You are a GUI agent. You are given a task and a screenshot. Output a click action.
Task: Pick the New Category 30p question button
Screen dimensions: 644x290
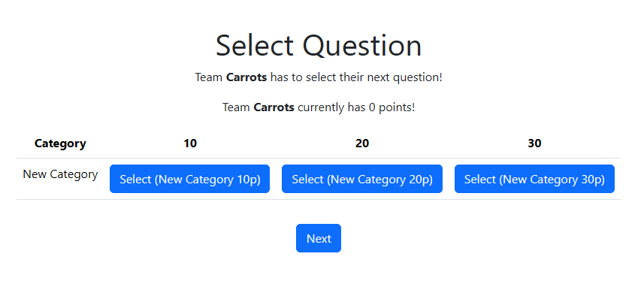click(x=534, y=179)
